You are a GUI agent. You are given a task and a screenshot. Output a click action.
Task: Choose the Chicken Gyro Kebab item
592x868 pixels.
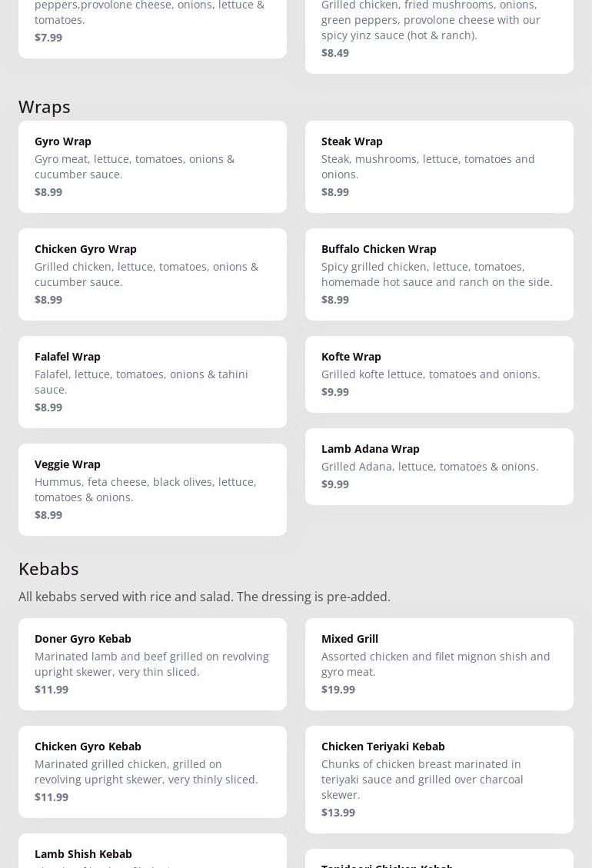point(152,771)
